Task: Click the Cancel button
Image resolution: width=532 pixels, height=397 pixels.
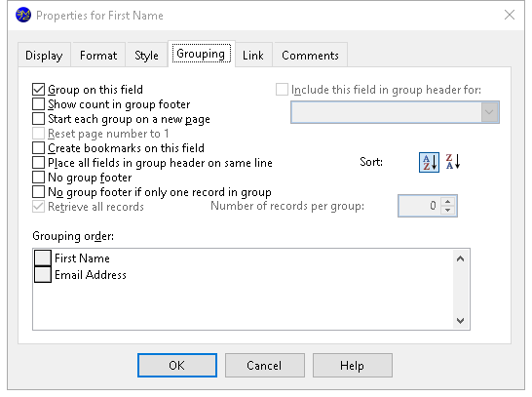Action: 264,366
